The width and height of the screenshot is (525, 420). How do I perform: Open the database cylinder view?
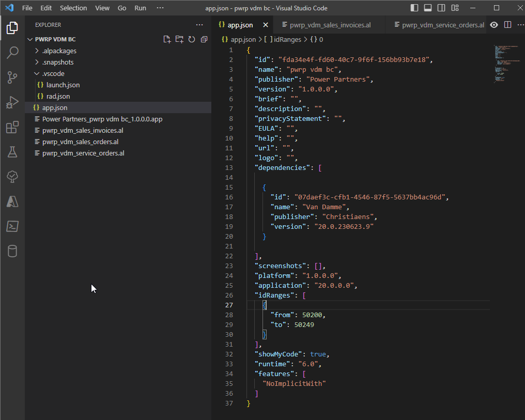click(x=12, y=251)
